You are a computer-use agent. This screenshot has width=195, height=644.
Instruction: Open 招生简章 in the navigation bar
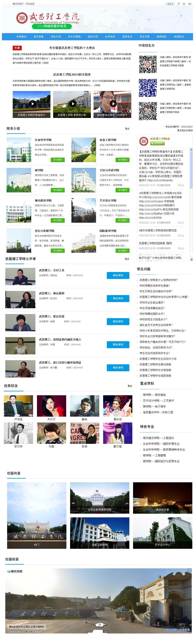[x=39, y=37]
